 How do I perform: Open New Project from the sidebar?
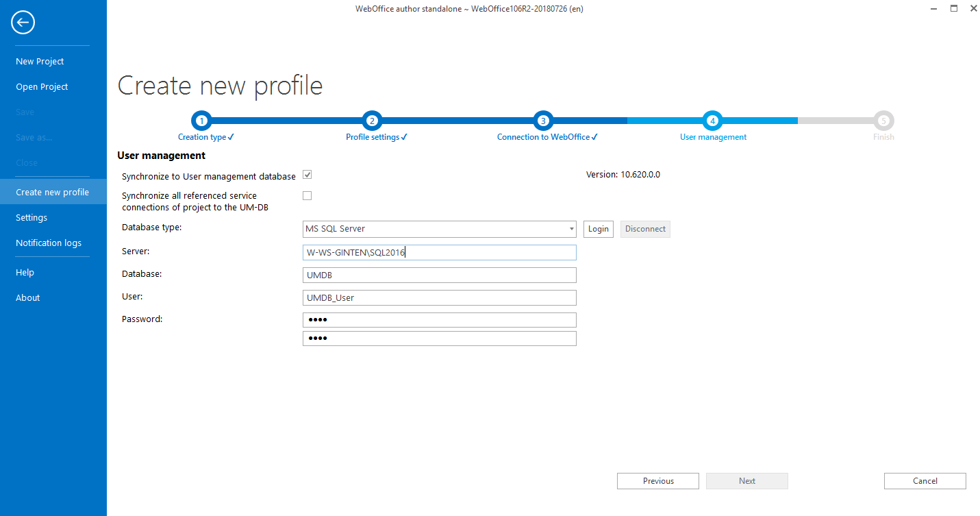point(40,61)
